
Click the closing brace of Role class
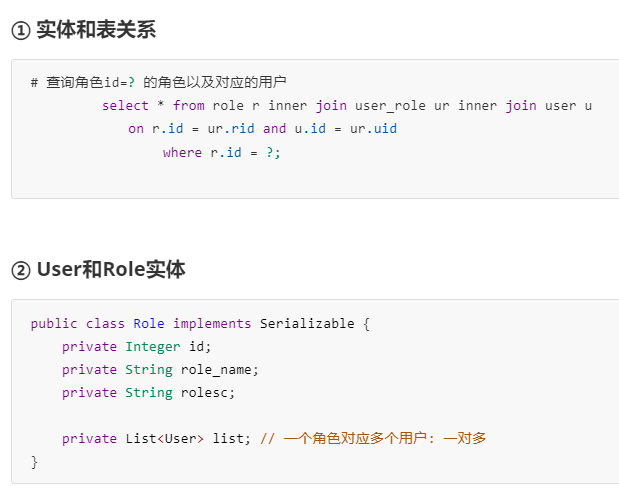(x=34, y=462)
